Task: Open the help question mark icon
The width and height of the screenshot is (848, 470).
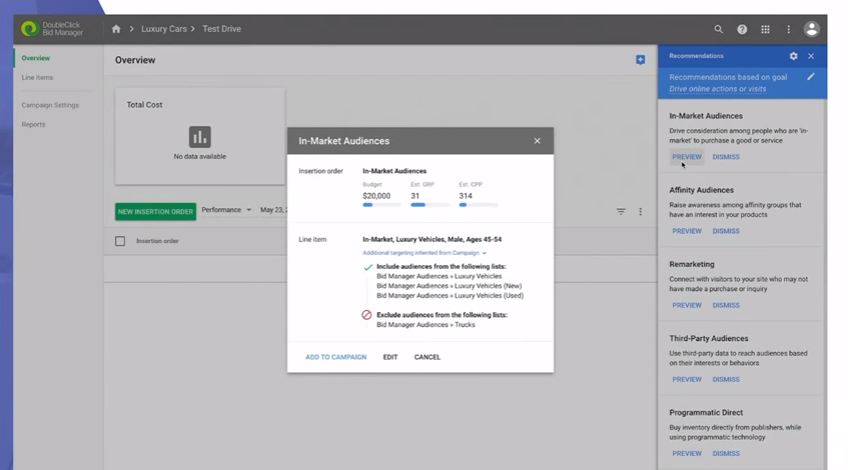Action: pyautogui.click(x=742, y=29)
